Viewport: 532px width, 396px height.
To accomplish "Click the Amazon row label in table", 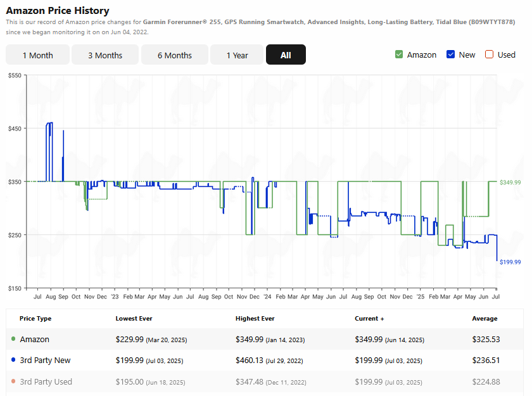I will tap(34, 340).
